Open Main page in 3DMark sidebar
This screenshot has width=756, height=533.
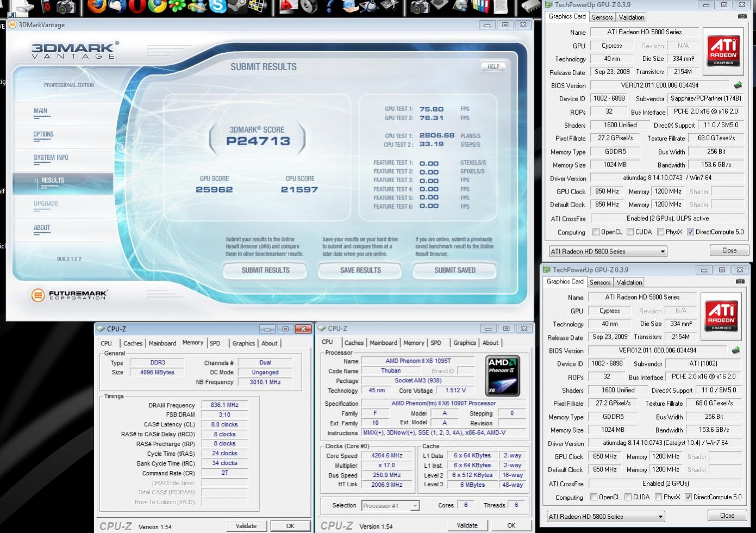[x=40, y=111]
